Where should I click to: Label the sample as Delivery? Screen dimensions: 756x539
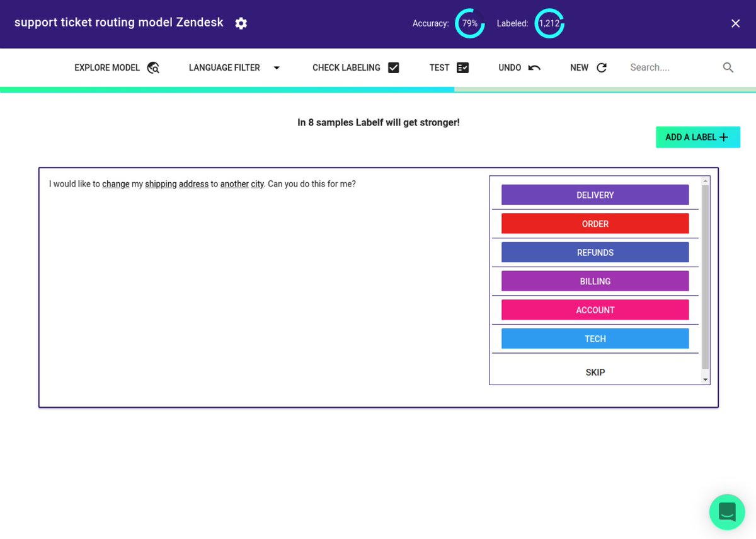click(595, 195)
